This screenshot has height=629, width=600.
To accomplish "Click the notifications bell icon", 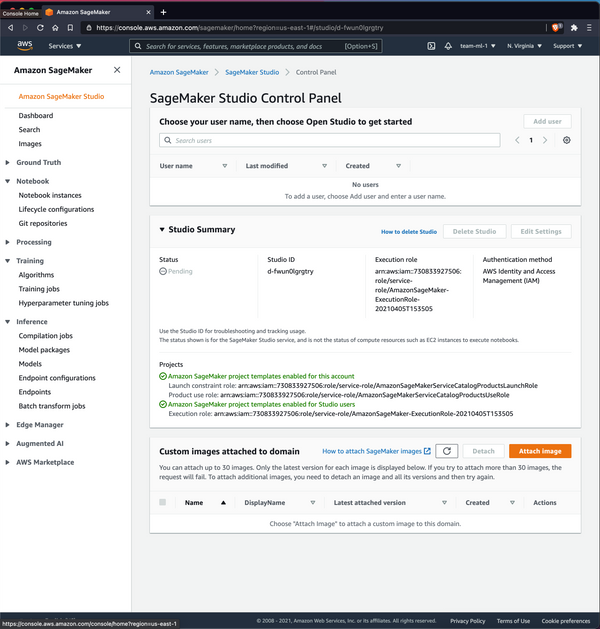I will (446, 46).
